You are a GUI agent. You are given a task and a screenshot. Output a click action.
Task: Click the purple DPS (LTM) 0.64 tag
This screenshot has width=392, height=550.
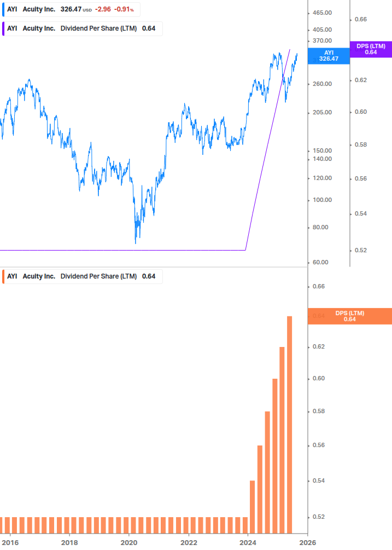[x=371, y=49]
